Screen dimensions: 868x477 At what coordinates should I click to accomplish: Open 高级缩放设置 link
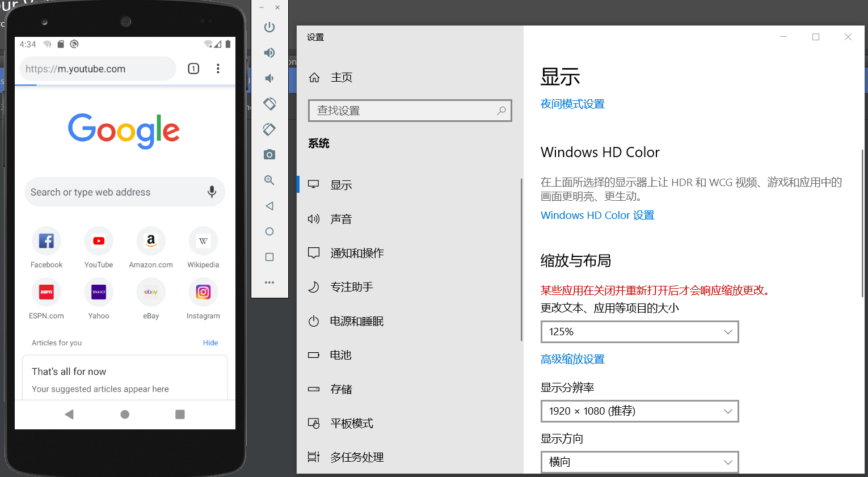572,359
